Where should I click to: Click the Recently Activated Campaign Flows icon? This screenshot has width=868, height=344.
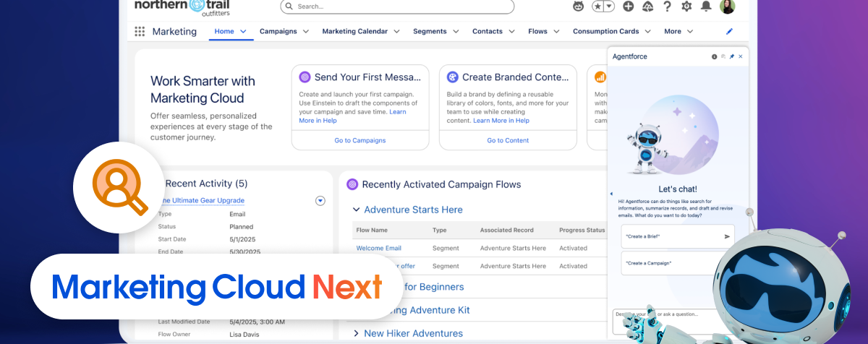352,184
